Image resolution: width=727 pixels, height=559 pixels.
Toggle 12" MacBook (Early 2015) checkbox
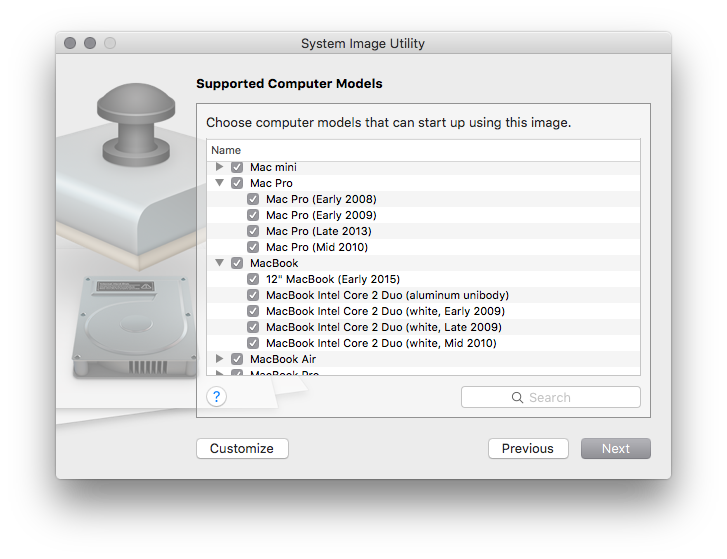253,279
